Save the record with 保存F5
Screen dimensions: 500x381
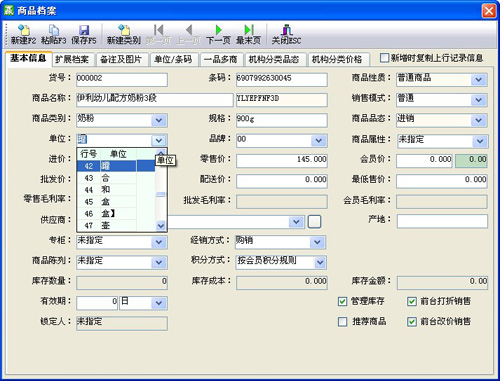[84, 35]
